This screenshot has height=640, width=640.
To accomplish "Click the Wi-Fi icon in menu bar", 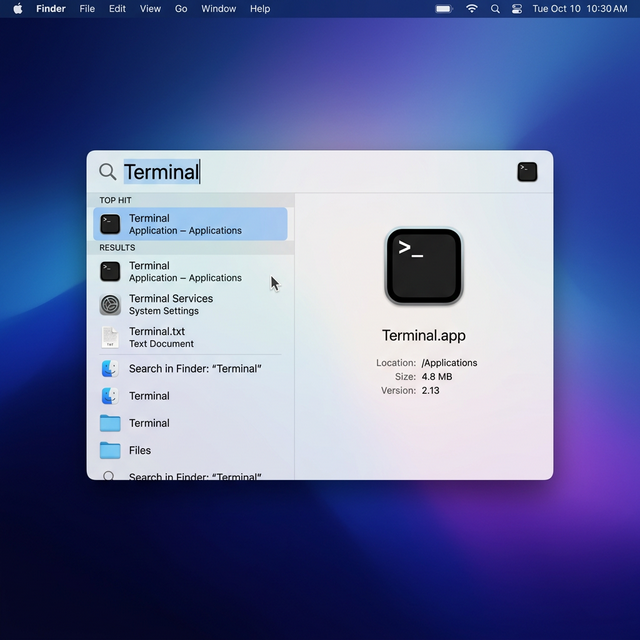I will tap(472, 9).
